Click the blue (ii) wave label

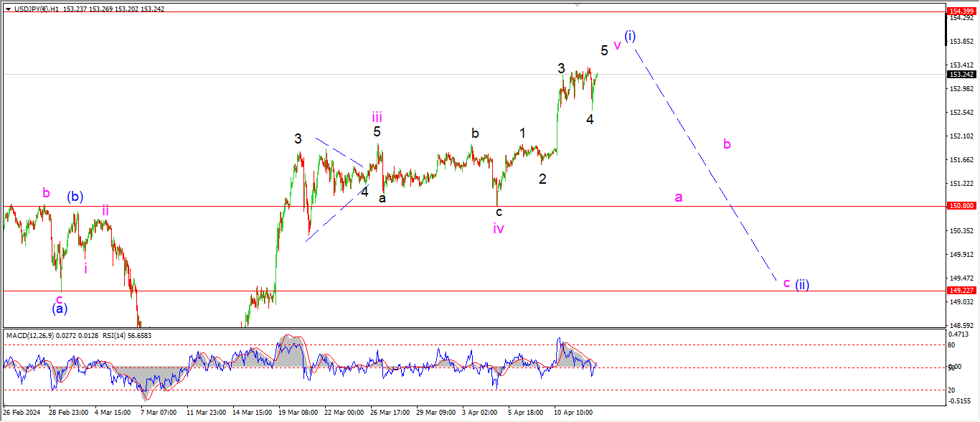[802, 284]
